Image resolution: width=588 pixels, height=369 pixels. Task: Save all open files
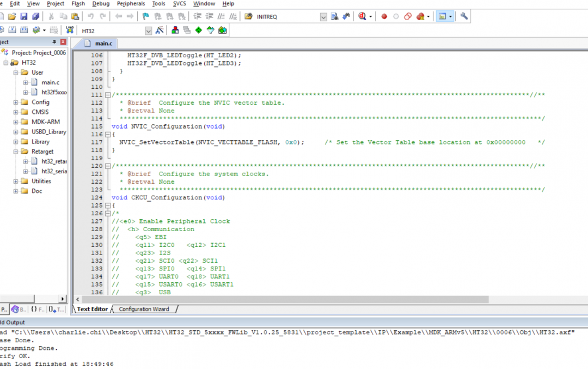(x=35, y=16)
